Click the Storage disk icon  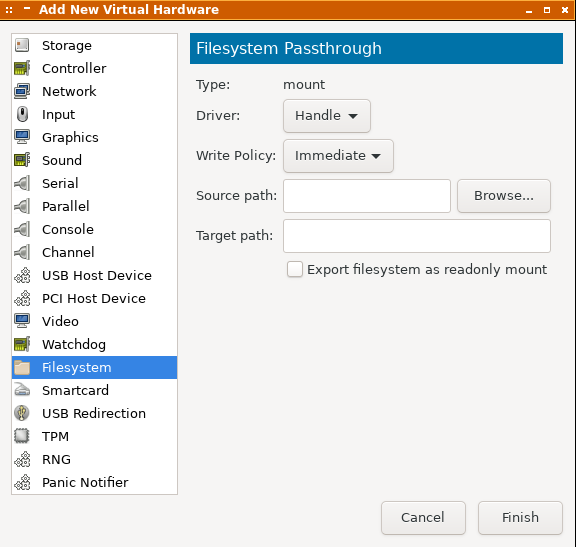point(22,45)
